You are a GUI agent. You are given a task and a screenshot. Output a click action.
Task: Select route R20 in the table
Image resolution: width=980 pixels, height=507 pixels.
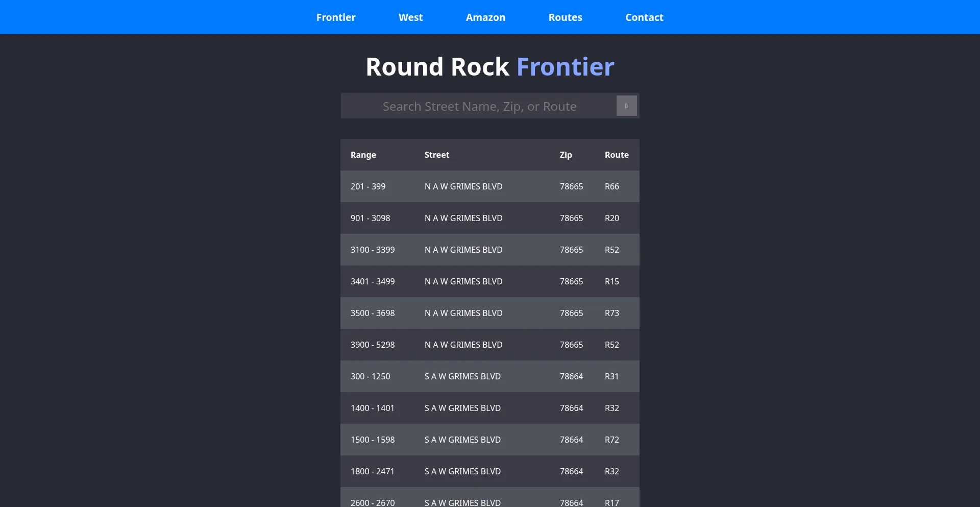(x=611, y=218)
